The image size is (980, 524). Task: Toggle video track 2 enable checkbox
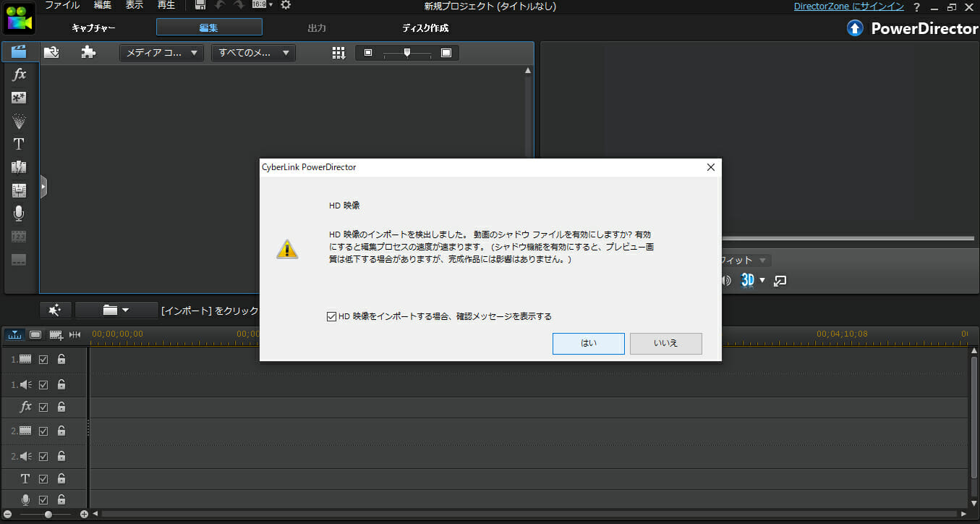(x=43, y=431)
